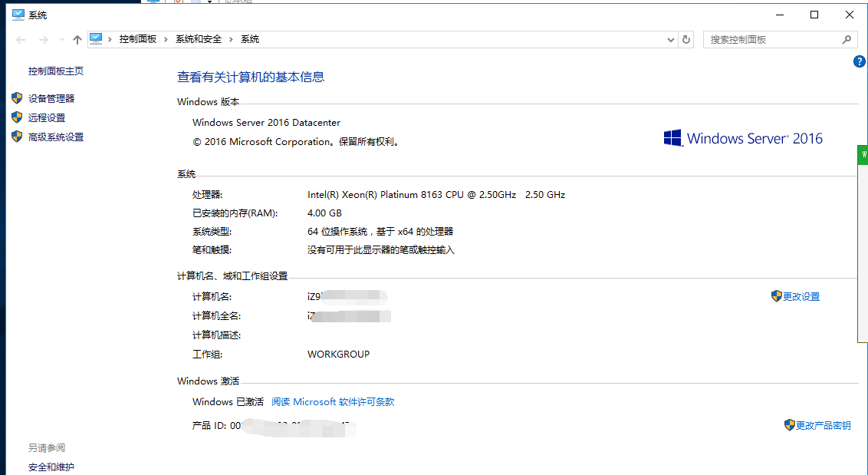Click the 2016 Microsoft Corporation copyright text

click(x=296, y=142)
